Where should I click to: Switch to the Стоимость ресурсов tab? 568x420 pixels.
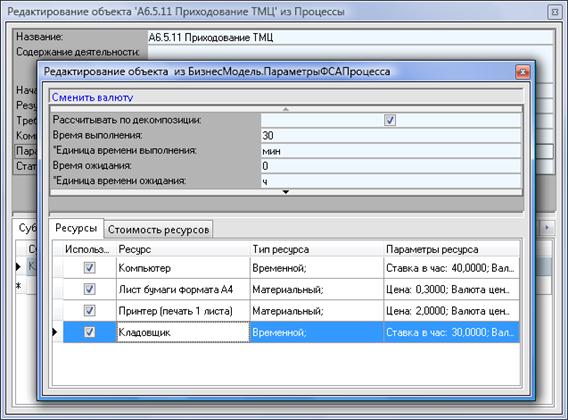pyautogui.click(x=159, y=229)
